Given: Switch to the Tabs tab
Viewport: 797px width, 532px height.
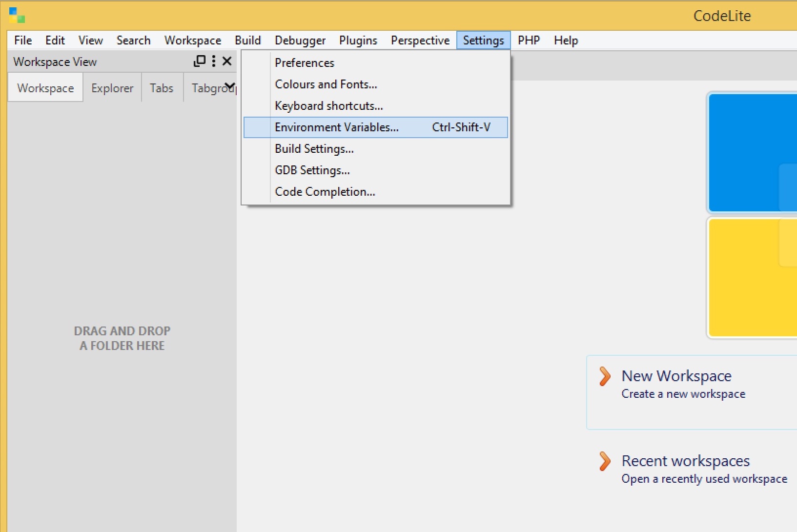Looking at the screenshot, I should (162, 88).
